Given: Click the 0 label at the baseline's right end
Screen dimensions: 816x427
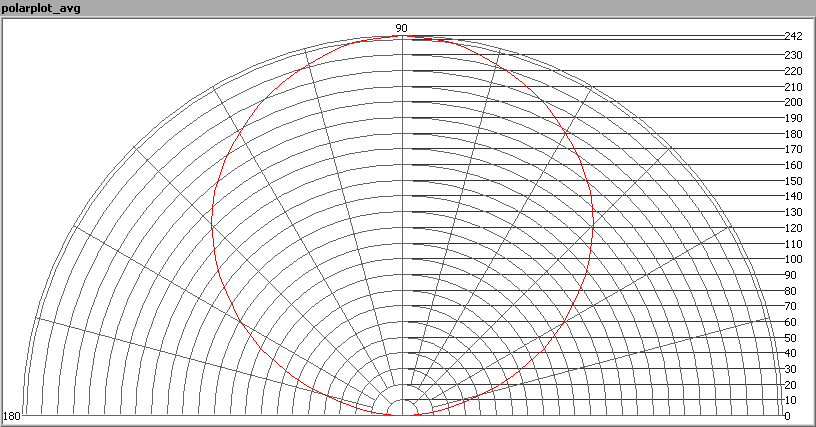Looking at the screenshot, I should [x=787, y=416].
